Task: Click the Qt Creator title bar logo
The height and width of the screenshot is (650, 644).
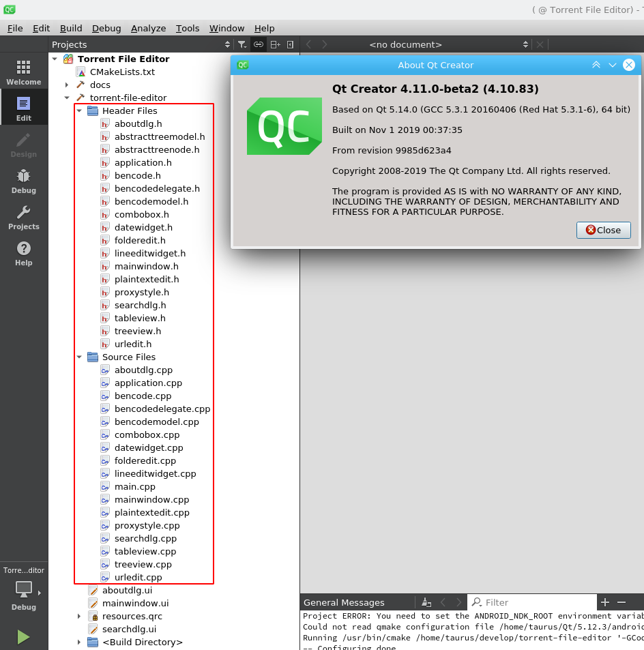Action: (9, 10)
